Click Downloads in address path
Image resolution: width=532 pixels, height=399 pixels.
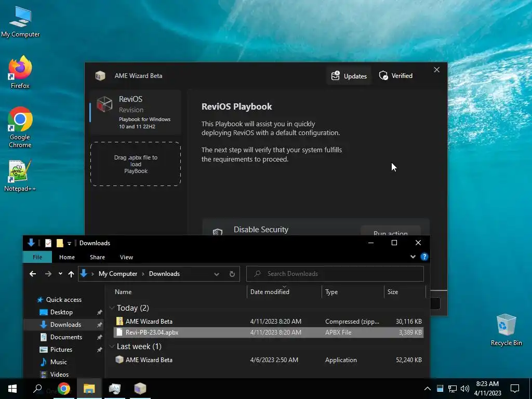[x=164, y=274]
